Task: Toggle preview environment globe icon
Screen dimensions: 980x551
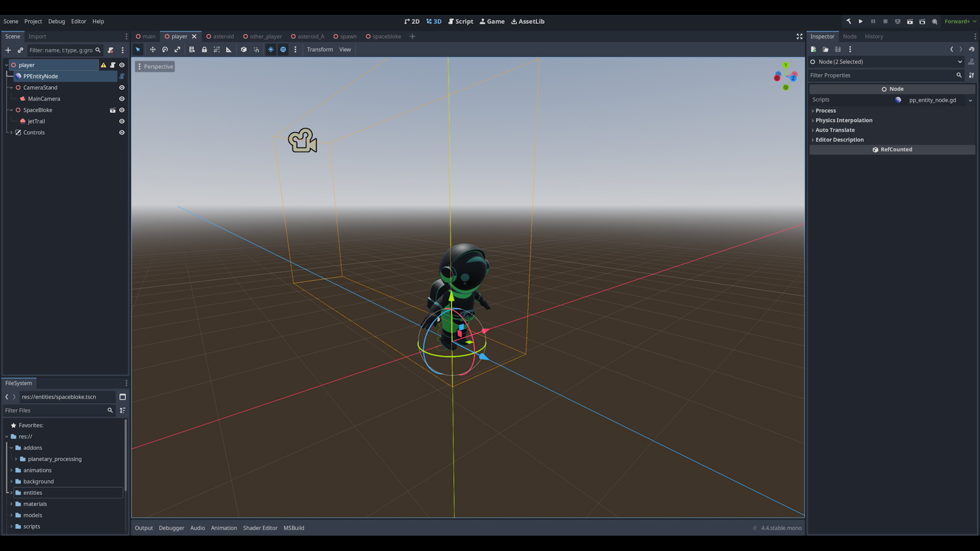Action: pos(283,49)
